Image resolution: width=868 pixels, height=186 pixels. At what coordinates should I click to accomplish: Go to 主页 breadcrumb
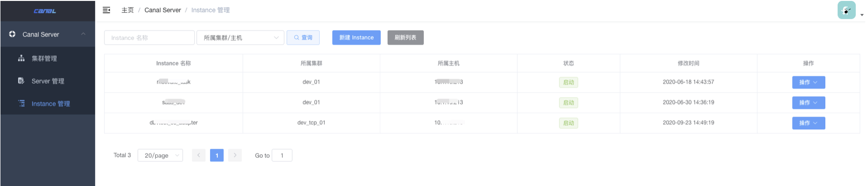click(127, 10)
